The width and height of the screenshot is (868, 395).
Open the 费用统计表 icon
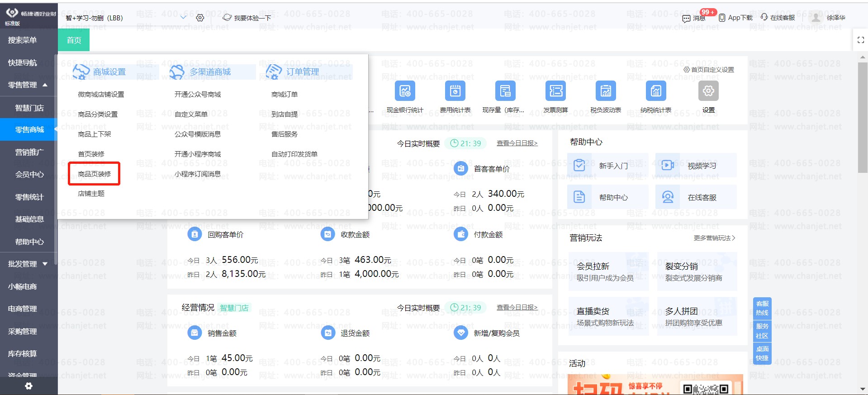455,91
